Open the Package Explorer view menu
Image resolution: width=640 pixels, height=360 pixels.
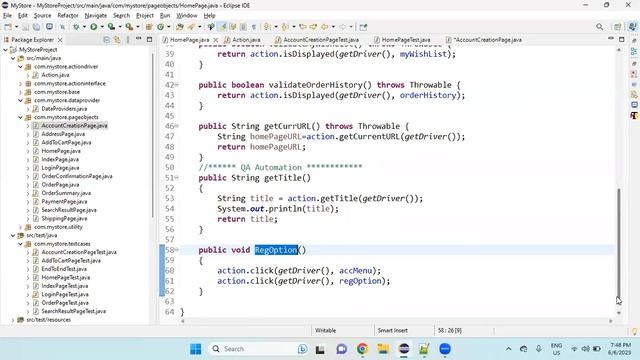(128, 40)
